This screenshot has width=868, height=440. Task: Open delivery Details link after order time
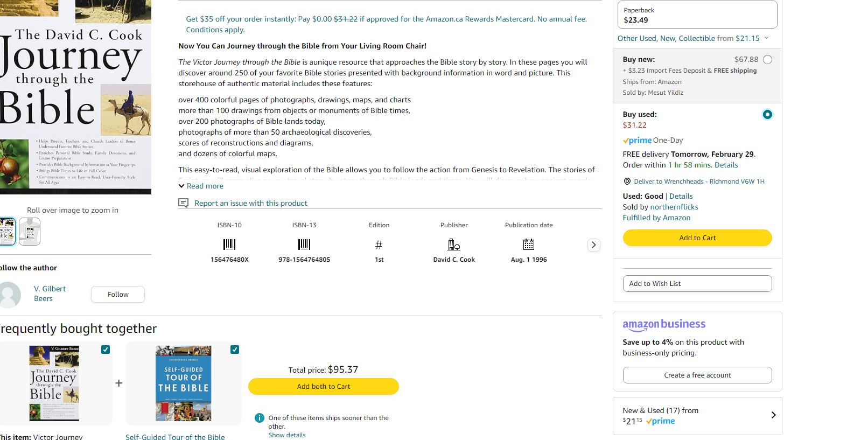click(x=726, y=165)
